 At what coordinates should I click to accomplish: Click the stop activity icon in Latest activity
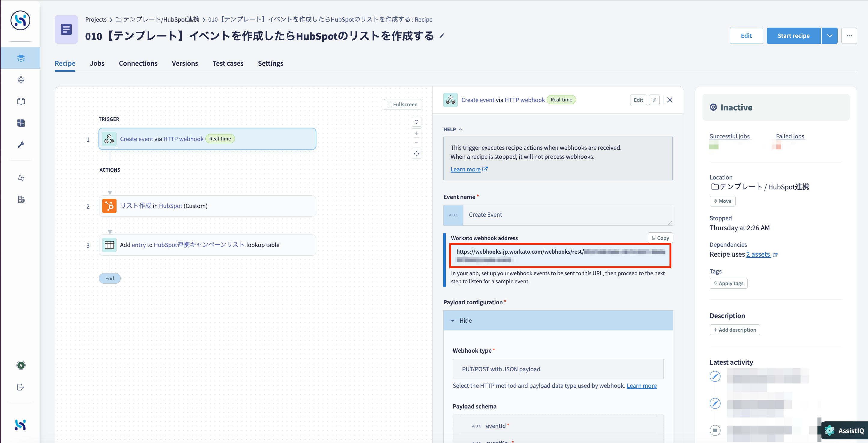click(715, 430)
